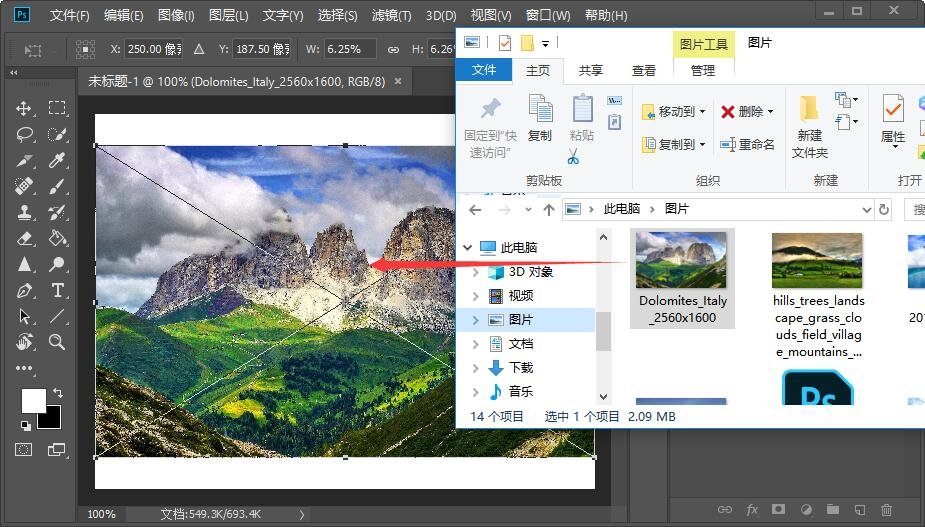Open the 删除 dropdown arrow

click(x=770, y=112)
